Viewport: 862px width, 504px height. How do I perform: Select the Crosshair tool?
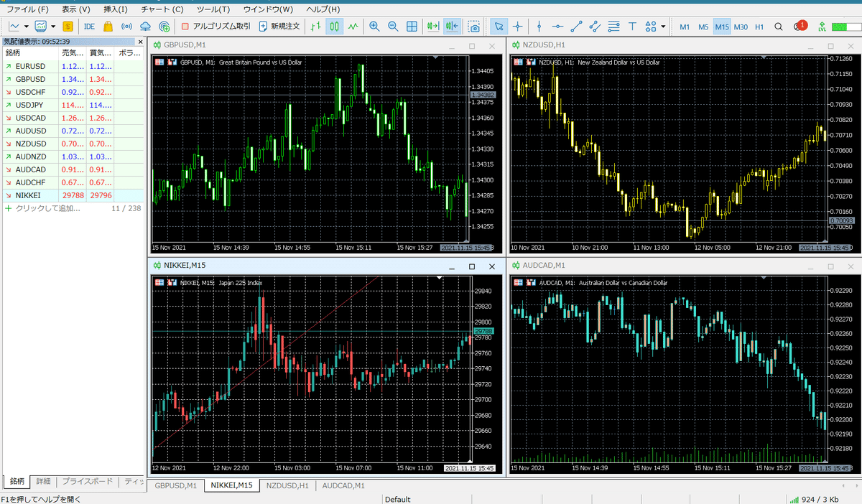click(x=517, y=27)
